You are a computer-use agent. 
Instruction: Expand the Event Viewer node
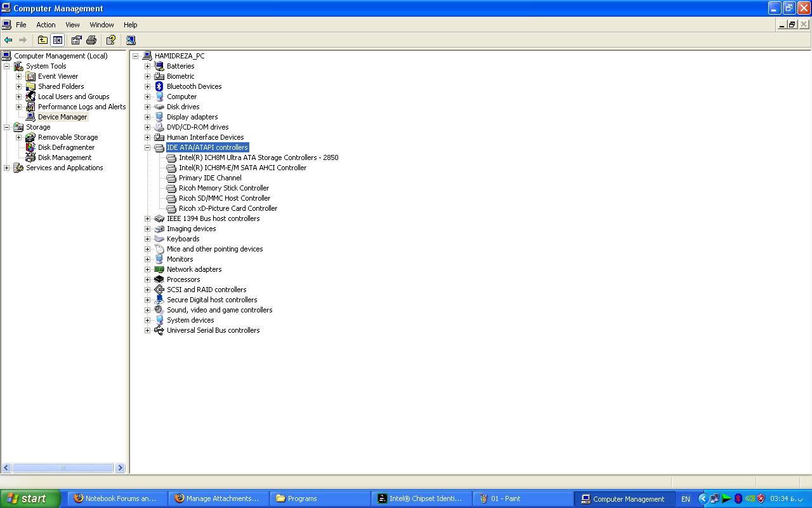click(19, 76)
